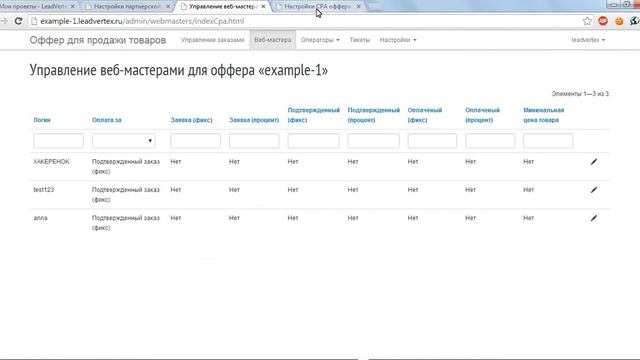Focus the Оплаченый (процент) filter field

pos(490,141)
